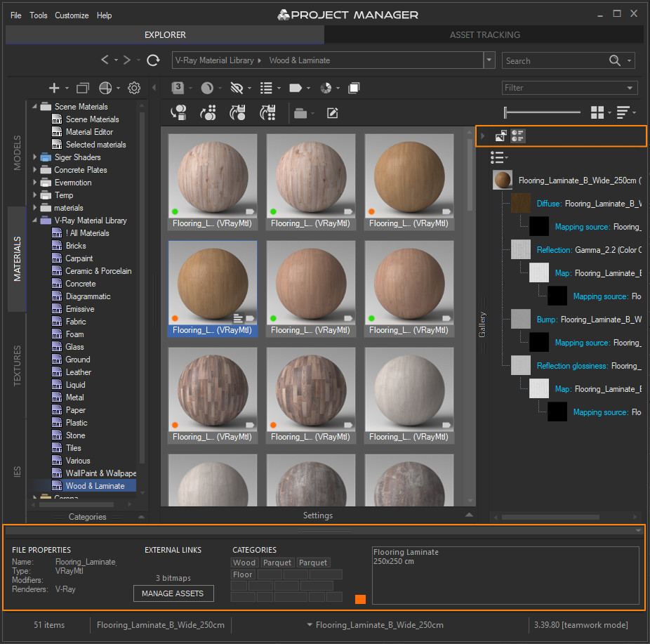
Task: Open the path history dropdown arrow
Action: (489, 60)
